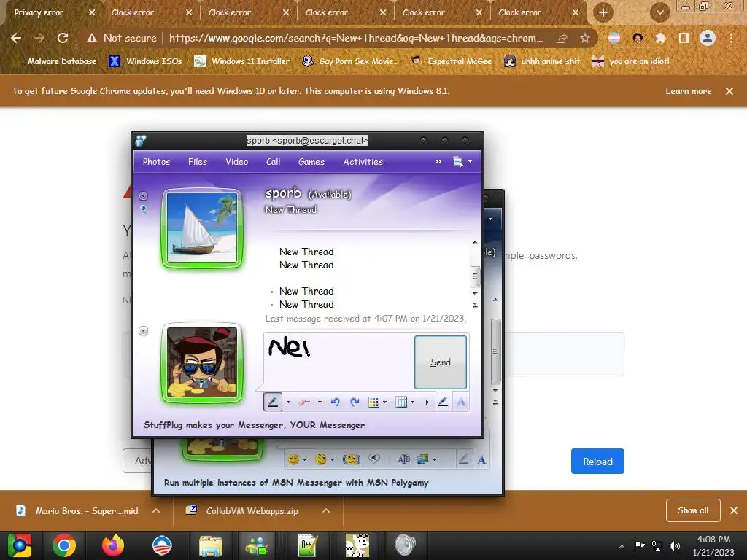Share this page icon in address bar
The width and height of the screenshot is (747, 560).
point(562,38)
